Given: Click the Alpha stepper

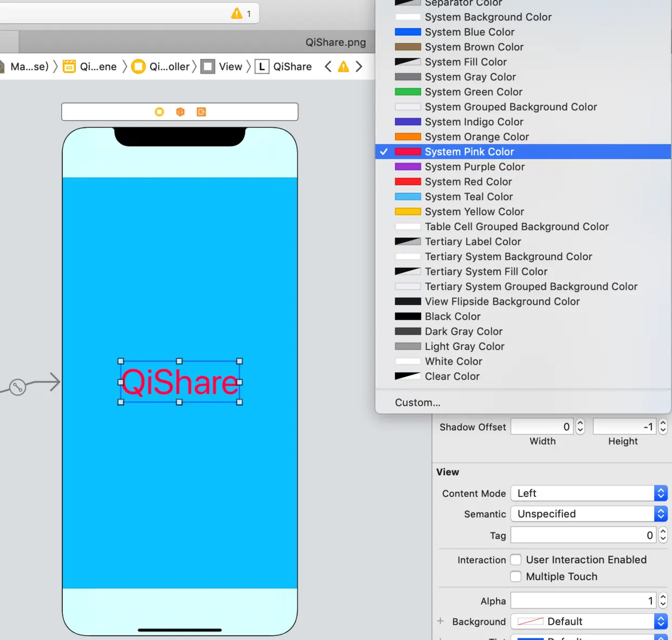Looking at the screenshot, I should (663, 600).
